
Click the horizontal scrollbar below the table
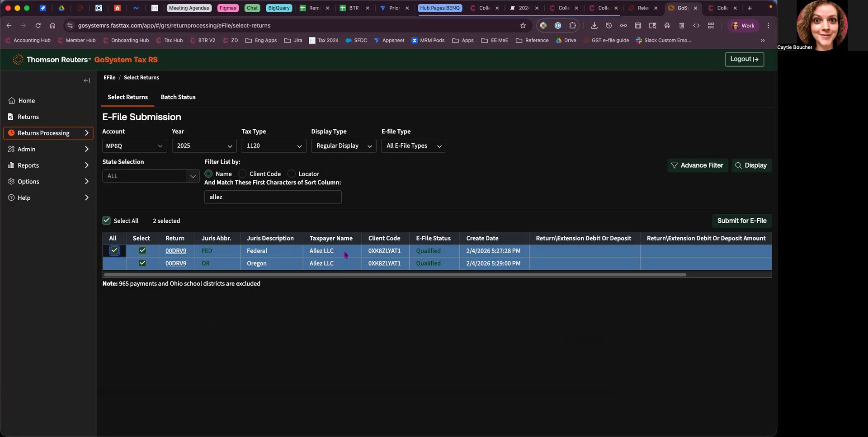click(x=394, y=274)
